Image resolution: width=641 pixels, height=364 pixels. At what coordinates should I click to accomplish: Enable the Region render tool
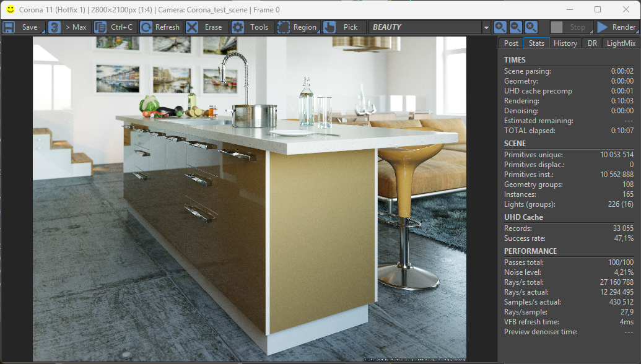(298, 27)
